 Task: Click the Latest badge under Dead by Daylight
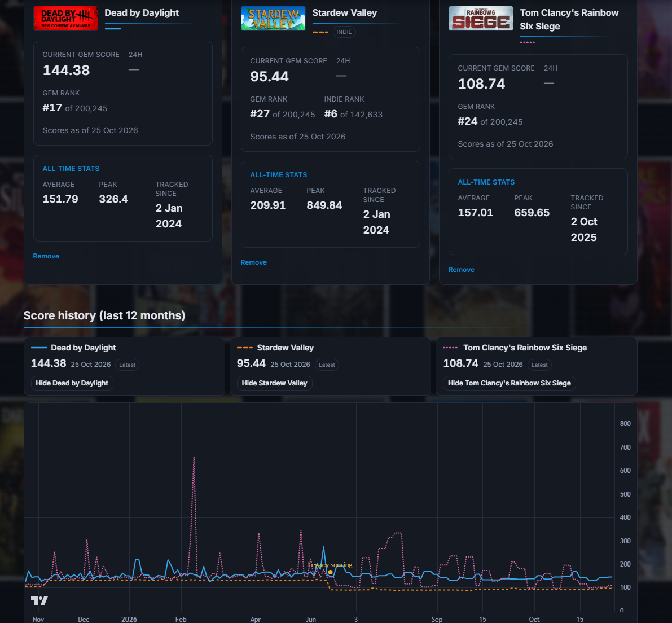(x=128, y=365)
